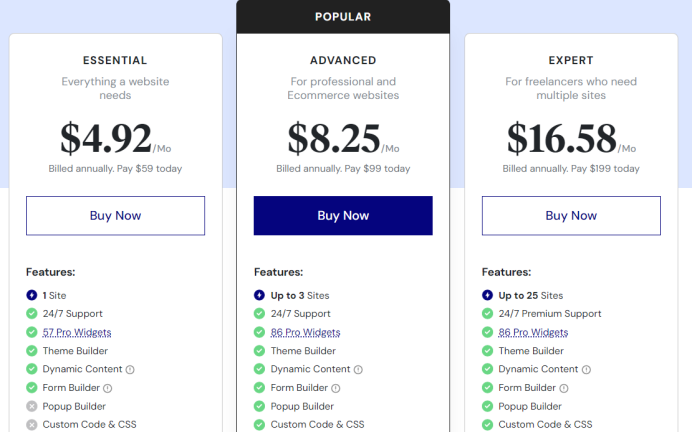Click the POPULAR banner on the Advanced plan
This screenshot has width=692, height=433.
[x=343, y=16]
